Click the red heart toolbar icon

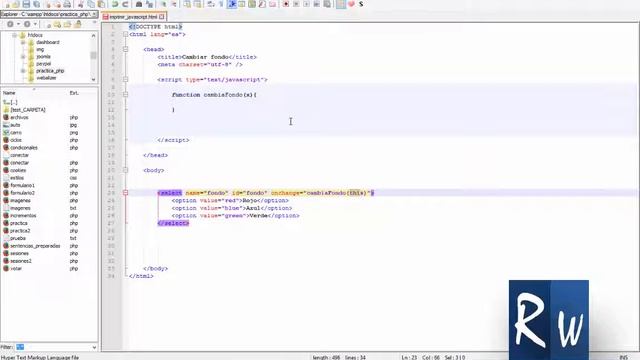[x=351, y=4]
